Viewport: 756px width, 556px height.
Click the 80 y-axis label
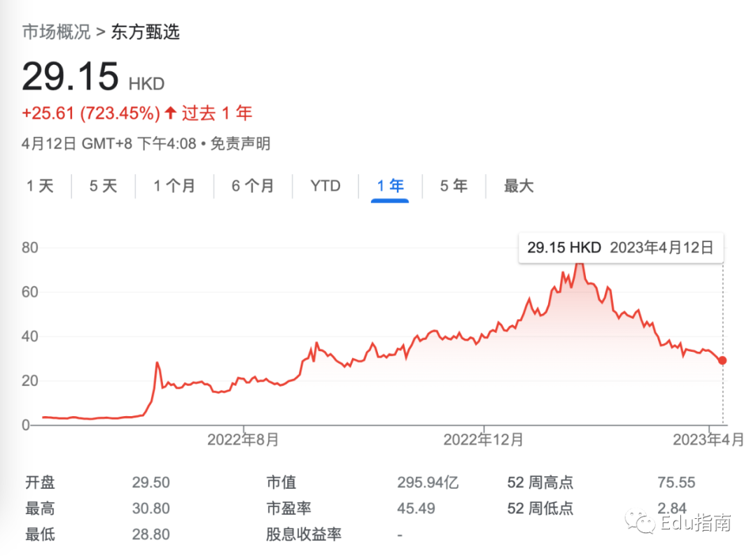point(30,248)
